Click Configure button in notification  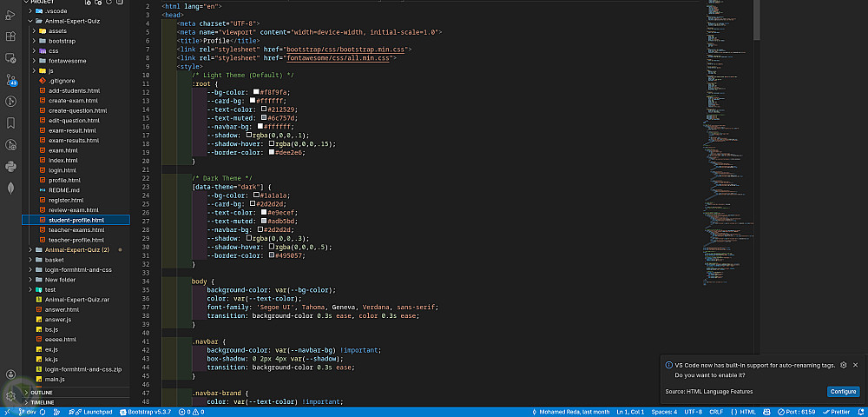pyautogui.click(x=844, y=392)
